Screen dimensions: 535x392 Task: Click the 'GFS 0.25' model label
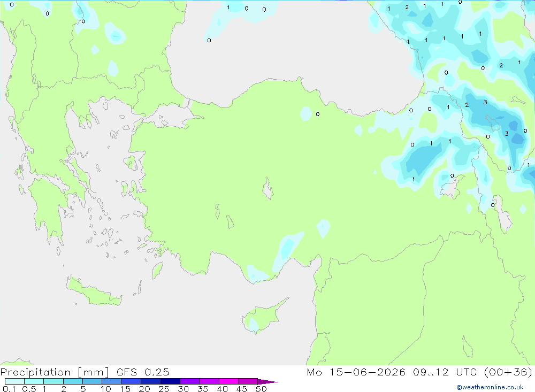(x=143, y=372)
